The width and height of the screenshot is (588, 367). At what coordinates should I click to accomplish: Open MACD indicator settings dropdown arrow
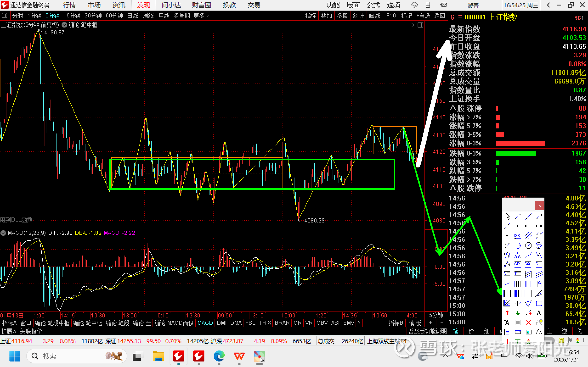coord(3,233)
